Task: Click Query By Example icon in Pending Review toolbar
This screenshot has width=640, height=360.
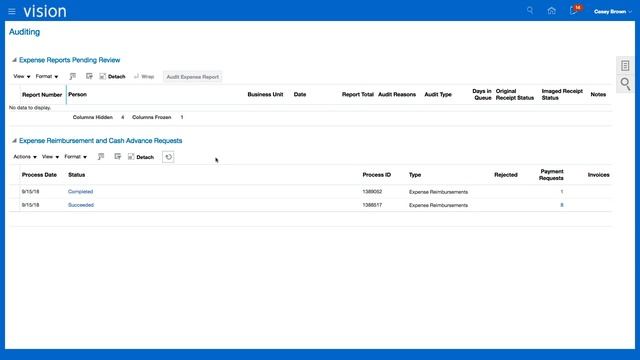Action: click(x=89, y=76)
